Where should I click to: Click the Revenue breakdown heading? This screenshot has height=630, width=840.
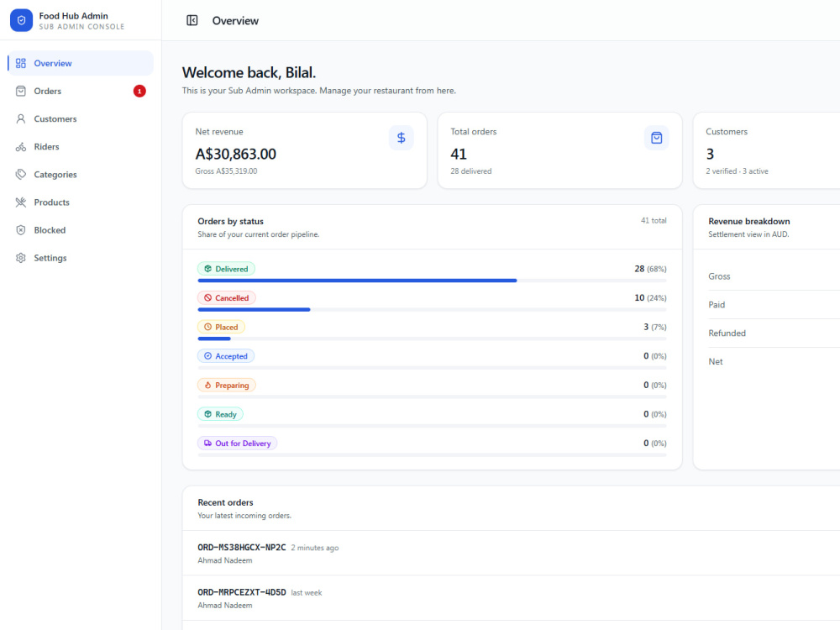pos(749,221)
